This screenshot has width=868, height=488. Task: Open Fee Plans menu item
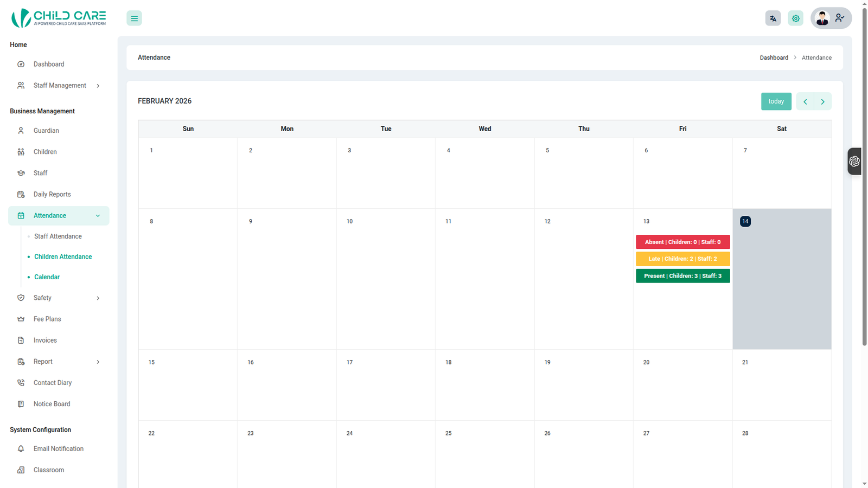click(x=59, y=319)
